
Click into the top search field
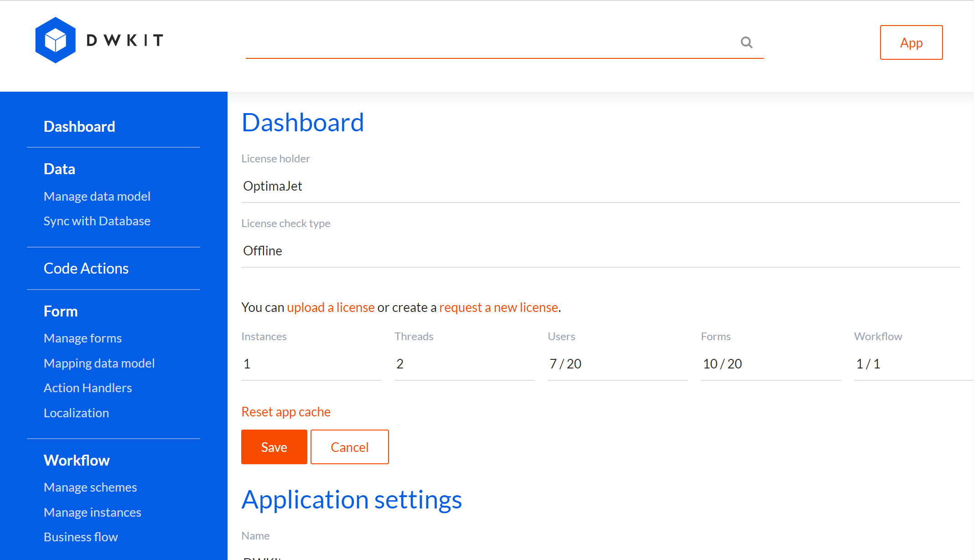(492, 42)
